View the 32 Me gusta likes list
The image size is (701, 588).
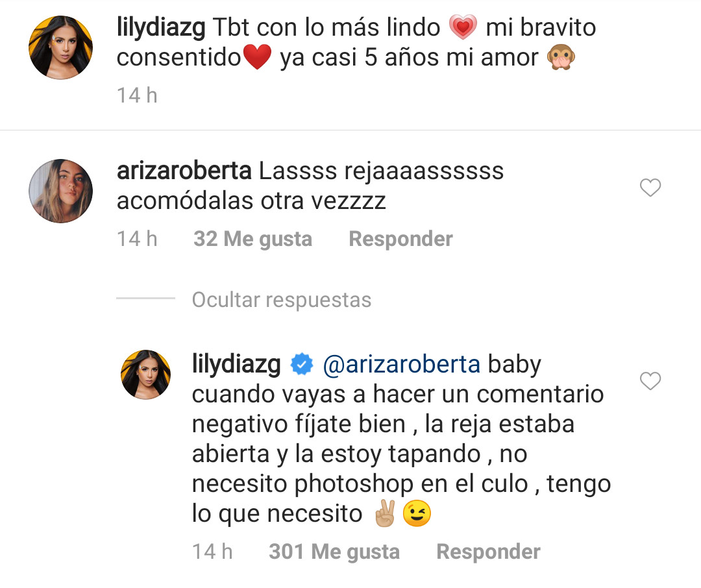click(x=252, y=239)
